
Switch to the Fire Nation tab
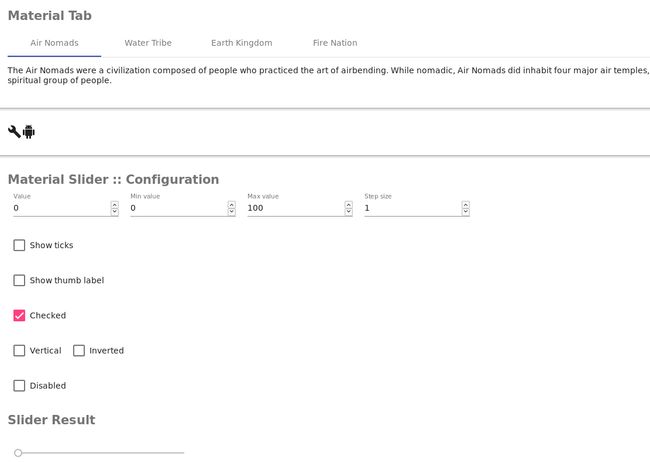coord(335,43)
